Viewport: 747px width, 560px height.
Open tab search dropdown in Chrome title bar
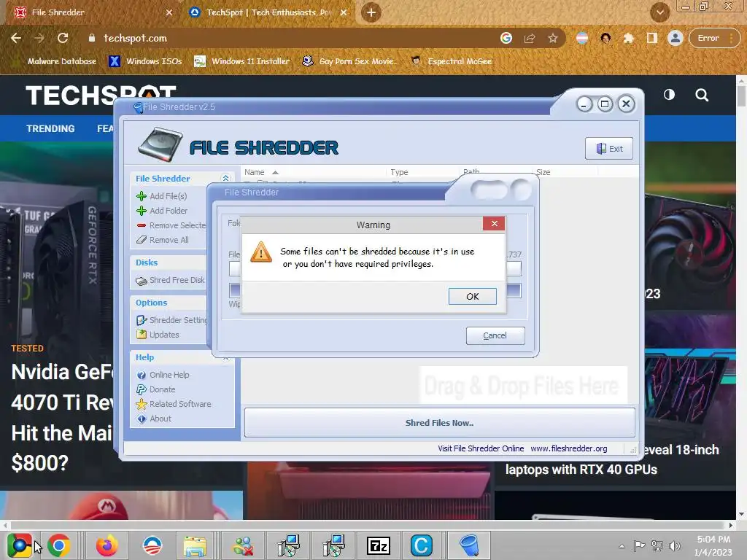coord(659,12)
